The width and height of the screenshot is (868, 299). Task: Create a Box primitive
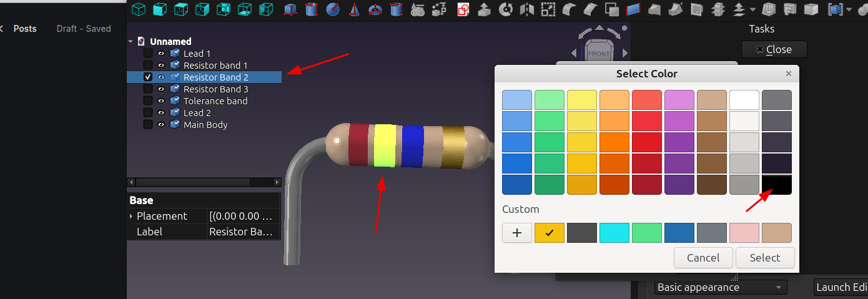[x=290, y=9]
